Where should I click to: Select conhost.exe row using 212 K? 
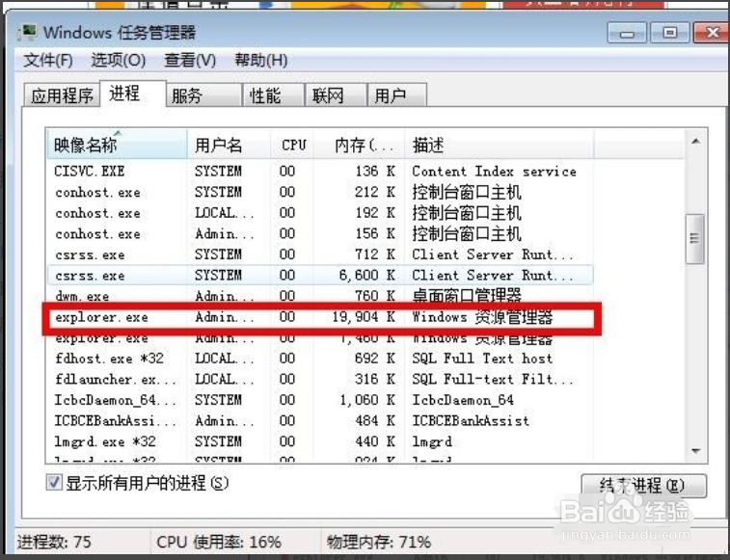[x=320, y=192]
